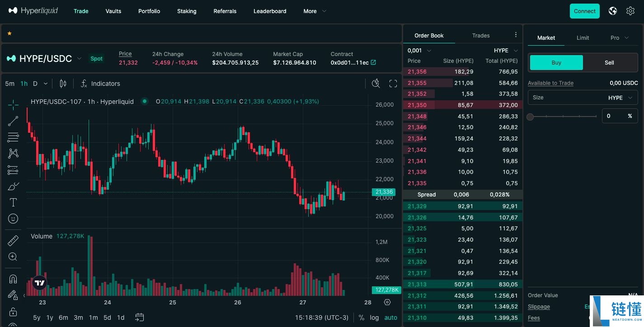This screenshot has width=644, height=327.
Task: Open the settings gear in header
Action: pos(630,11)
